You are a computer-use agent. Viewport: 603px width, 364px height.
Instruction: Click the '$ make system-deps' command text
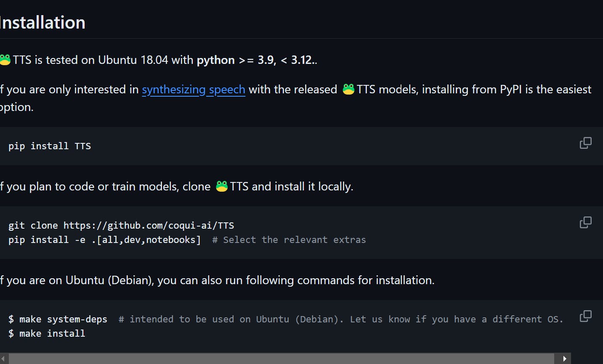click(x=58, y=319)
